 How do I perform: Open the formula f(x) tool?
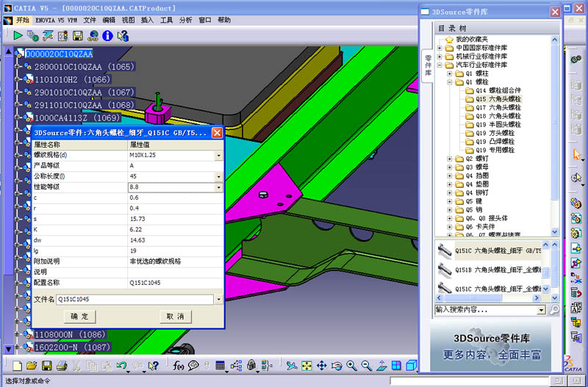179,365
